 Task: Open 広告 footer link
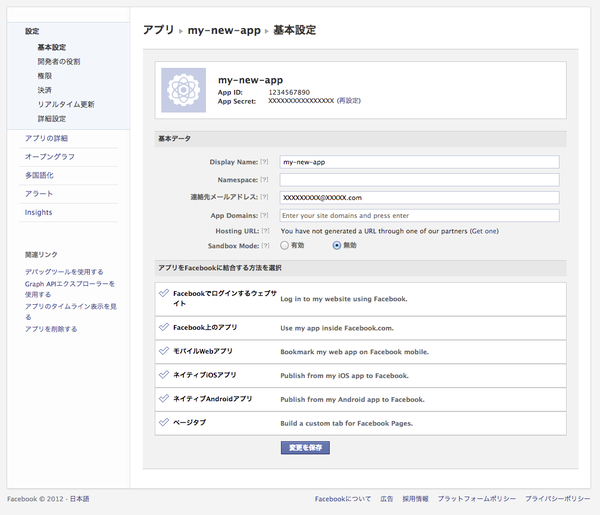point(386,499)
